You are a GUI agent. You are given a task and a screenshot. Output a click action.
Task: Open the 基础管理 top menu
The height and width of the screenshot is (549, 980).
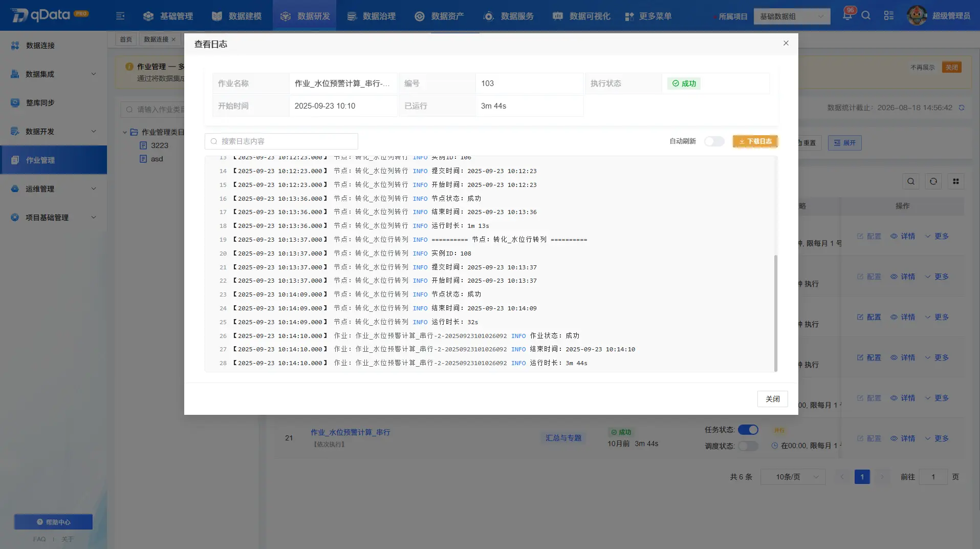[168, 16]
